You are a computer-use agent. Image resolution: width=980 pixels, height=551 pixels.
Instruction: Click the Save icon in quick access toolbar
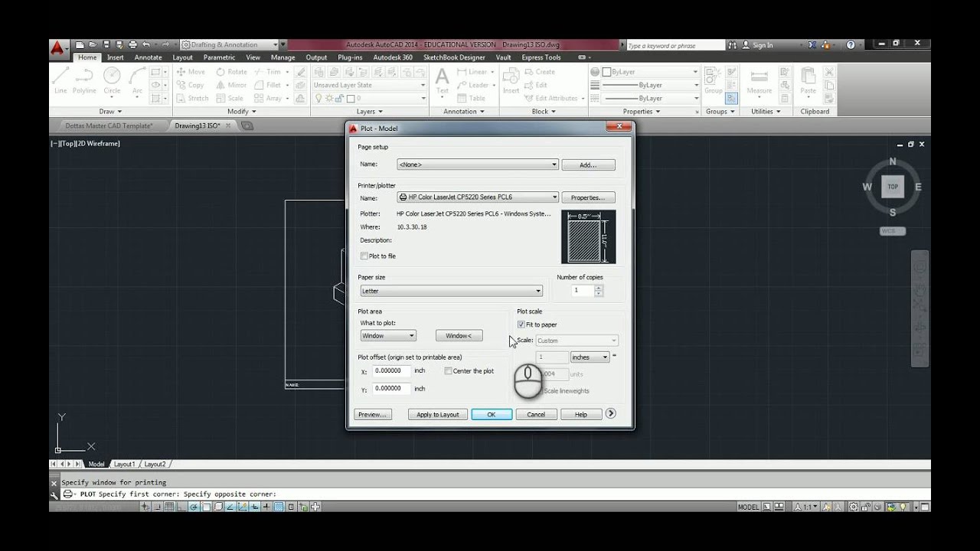[107, 44]
